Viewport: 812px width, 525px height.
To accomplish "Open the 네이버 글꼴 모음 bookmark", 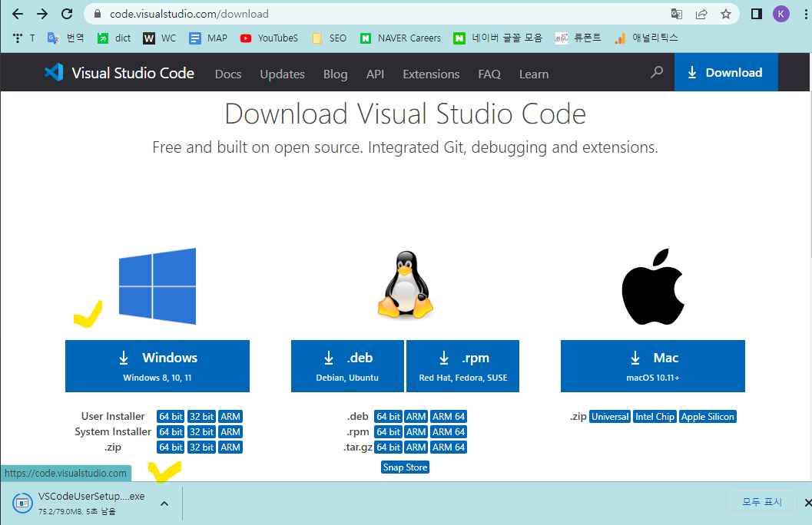I will click(498, 38).
